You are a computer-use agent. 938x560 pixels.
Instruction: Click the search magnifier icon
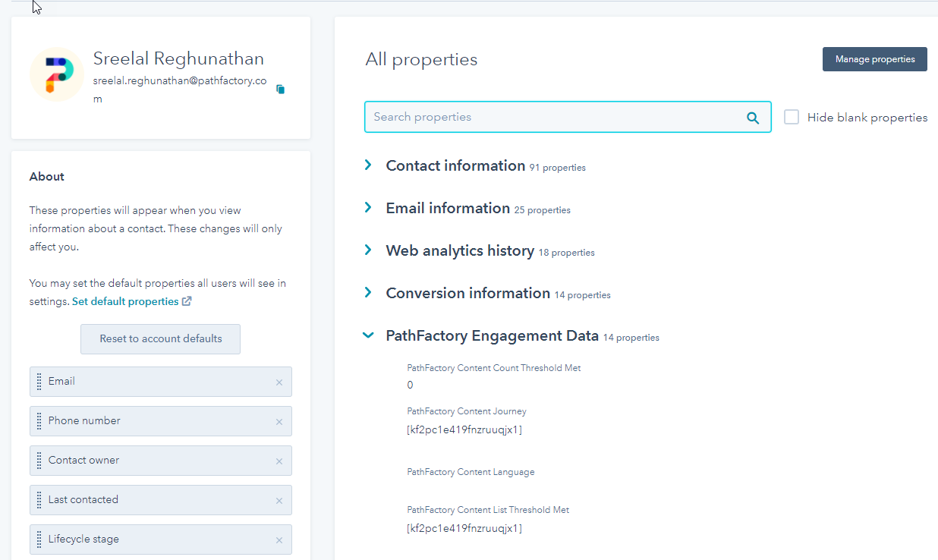[753, 118]
